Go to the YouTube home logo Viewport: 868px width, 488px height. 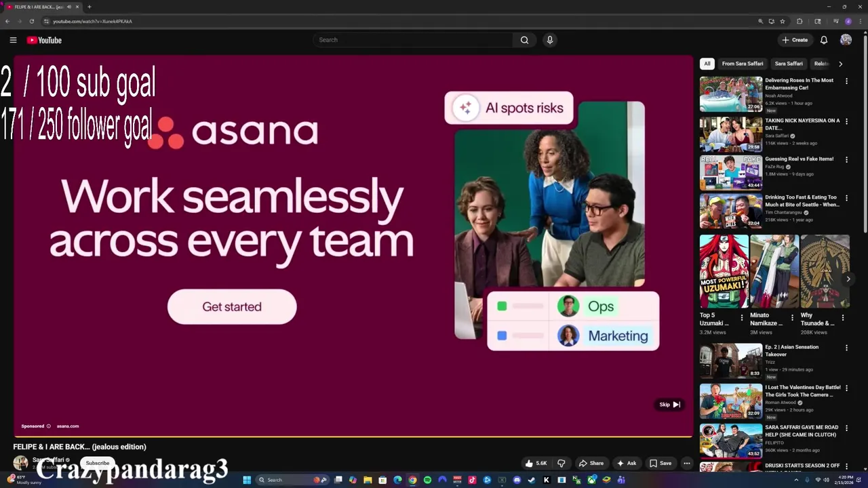click(x=44, y=40)
